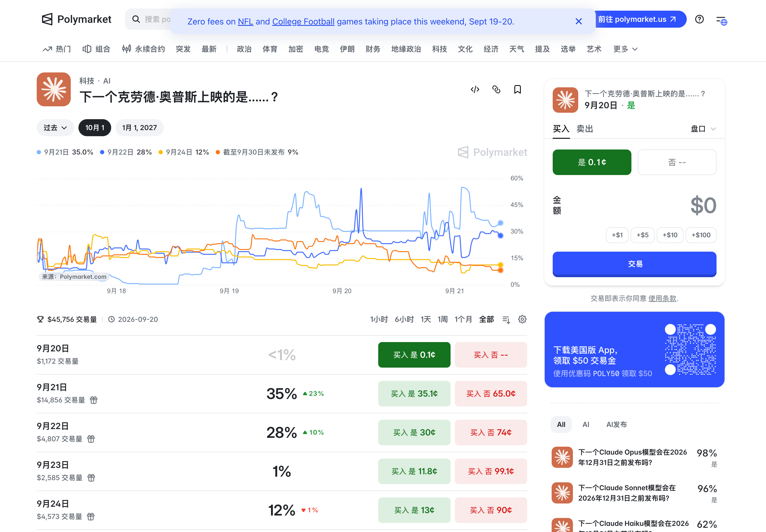This screenshot has height=532, width=766.
Task: Add +$10 to the amount
Action: pyautogui.click(x=670, y=235)
